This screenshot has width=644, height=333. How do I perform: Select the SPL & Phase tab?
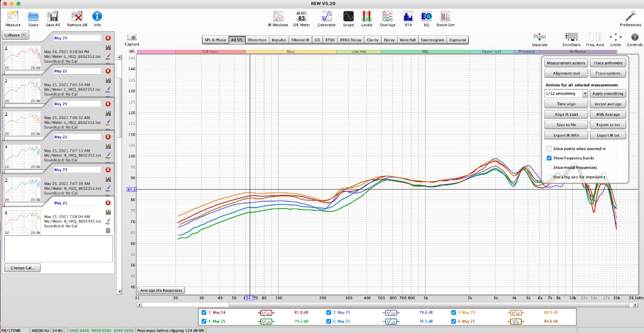point(215,40)
